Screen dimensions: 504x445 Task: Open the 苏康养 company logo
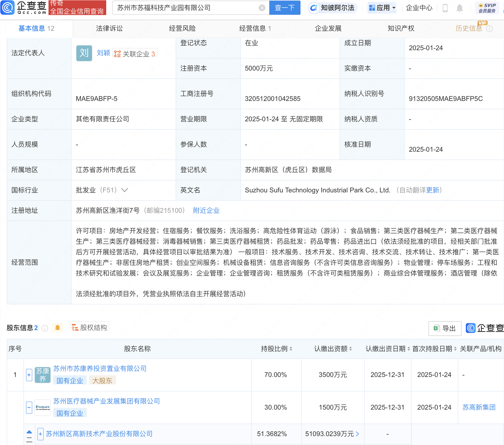coord(43,375)
